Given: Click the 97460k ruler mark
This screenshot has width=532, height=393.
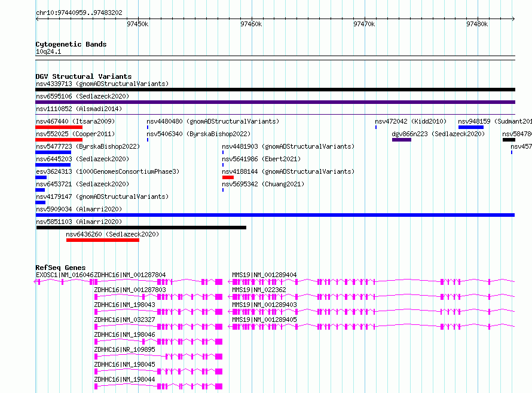Looking at the screenshot, I should click(x=250, y=24).
